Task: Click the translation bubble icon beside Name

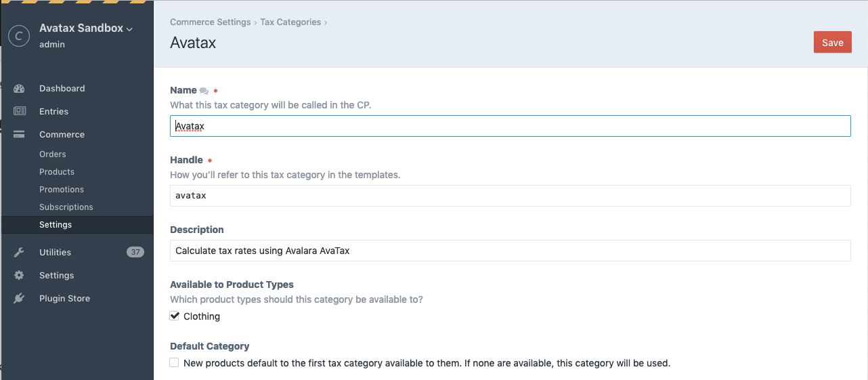Action: click(204, 91)
